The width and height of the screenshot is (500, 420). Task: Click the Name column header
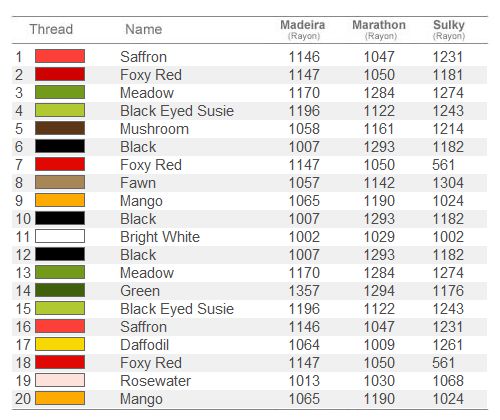(144, 29)
